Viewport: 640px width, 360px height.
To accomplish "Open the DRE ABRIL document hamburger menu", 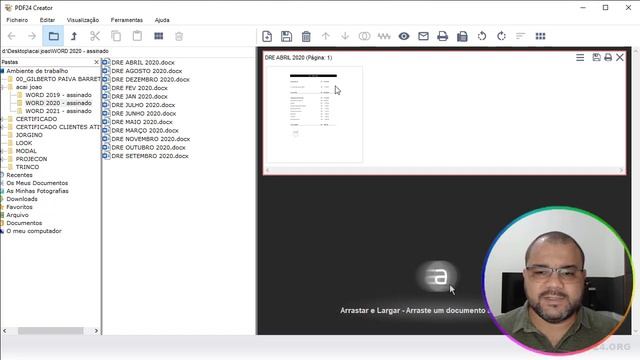I will pos(580,58).
